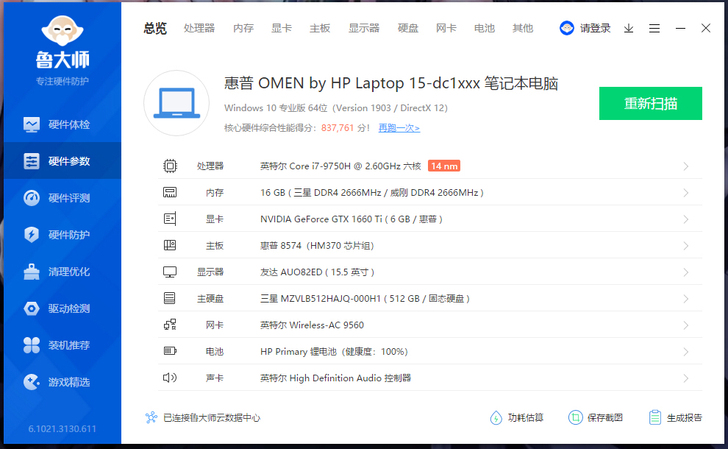Viewport: 728px width, 449px height.
Task: Switch to the 硬盘 tab
Action: pos(408,28)
